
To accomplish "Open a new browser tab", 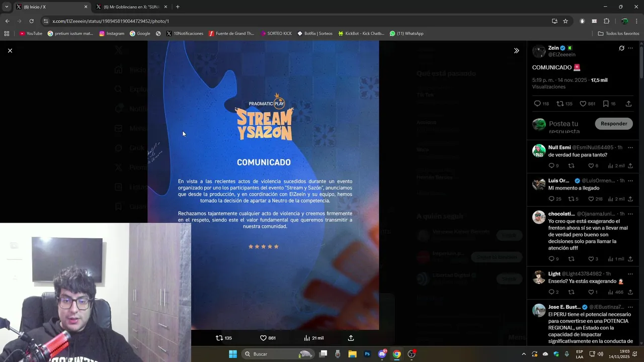I will [178, 7].
